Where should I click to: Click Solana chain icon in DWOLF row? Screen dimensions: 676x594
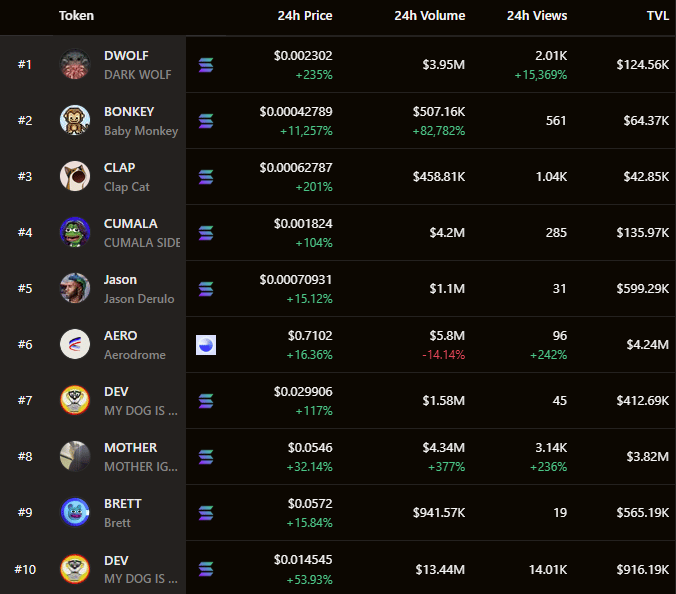[206, 65]
